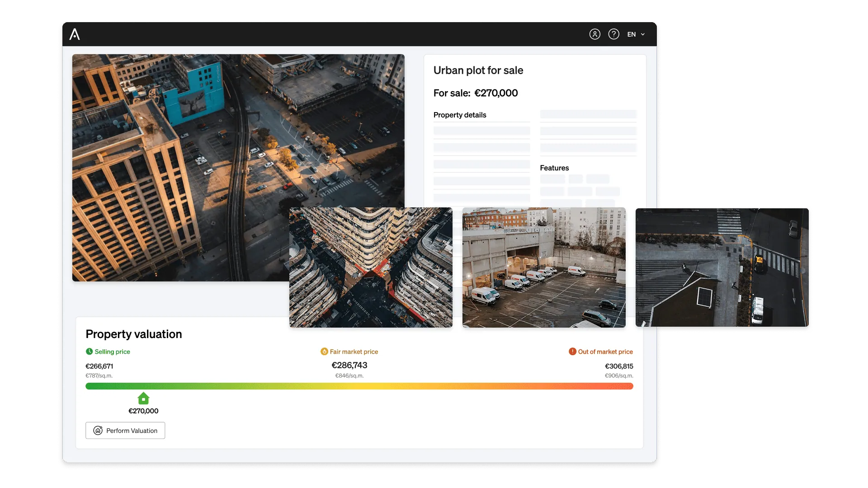Click the €906/sq.m. value

pos(619,376)
